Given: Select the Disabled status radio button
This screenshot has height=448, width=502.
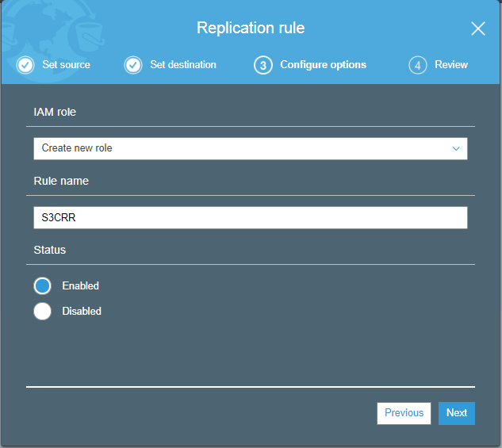Looking at the screenshot, I should click(x=42, y=311).
